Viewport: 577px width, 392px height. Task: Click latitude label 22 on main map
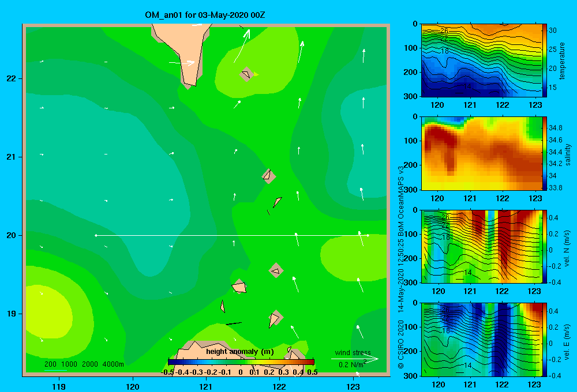pyautogui.click(x=12, y=79)
